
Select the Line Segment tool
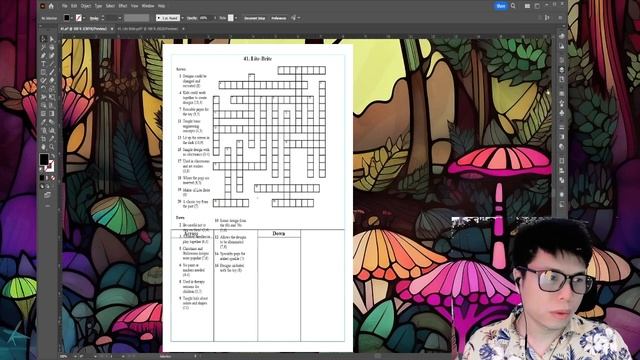tap(52, 64)
